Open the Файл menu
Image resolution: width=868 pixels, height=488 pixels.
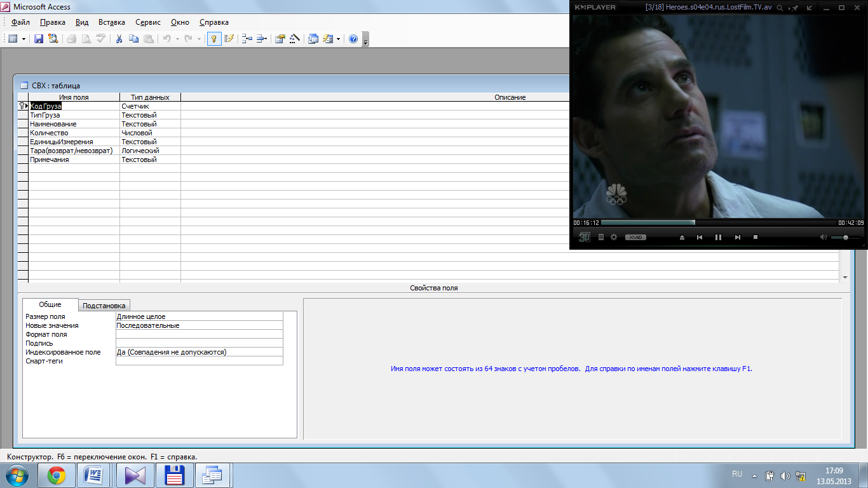20,22
